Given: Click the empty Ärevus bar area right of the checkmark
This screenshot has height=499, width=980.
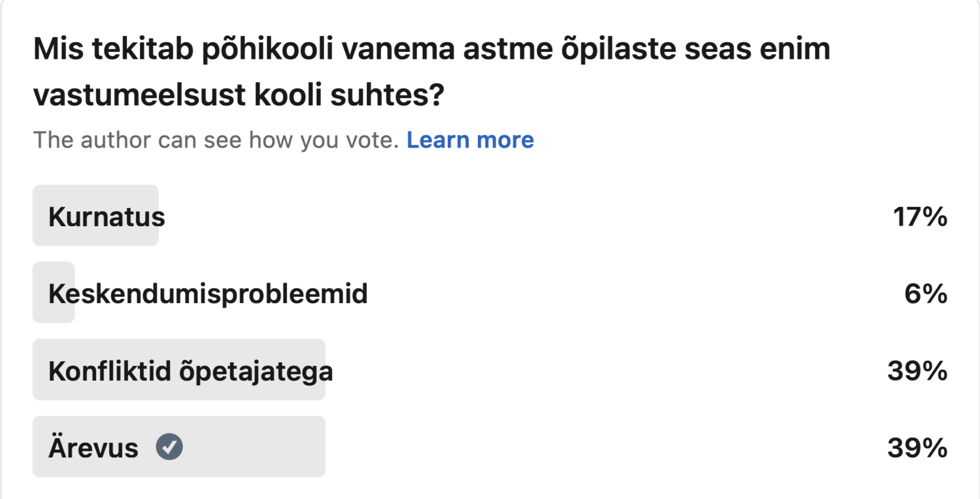Looking at the screenshot, I should tap(256, 447).
